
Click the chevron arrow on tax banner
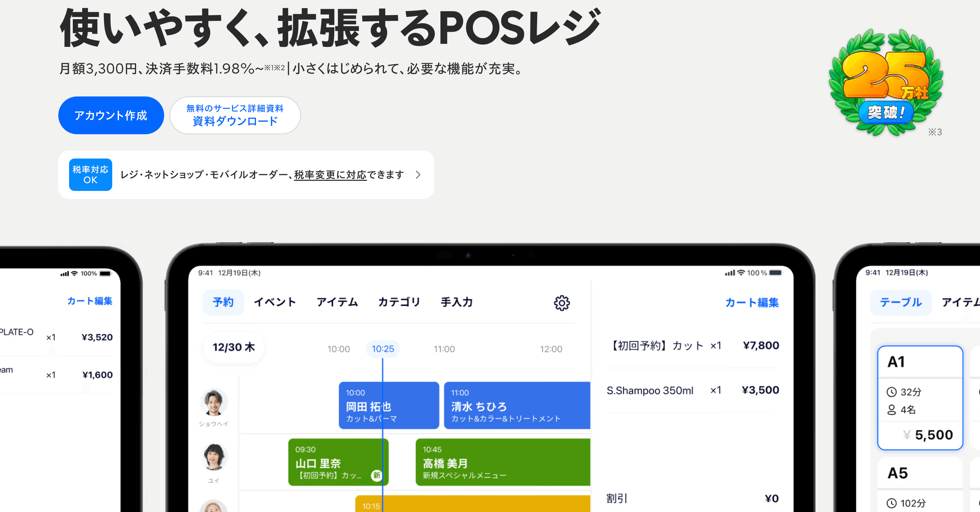418,175
